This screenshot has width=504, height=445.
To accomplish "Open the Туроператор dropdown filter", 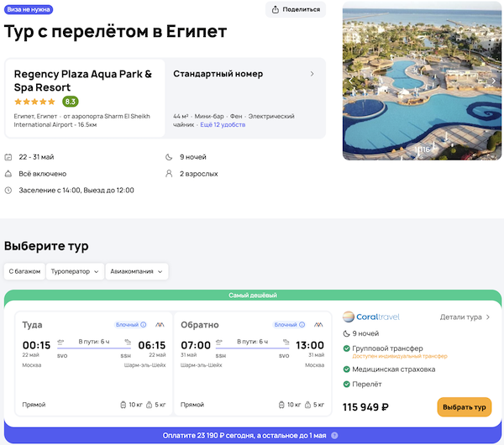I will click(75, 271).
